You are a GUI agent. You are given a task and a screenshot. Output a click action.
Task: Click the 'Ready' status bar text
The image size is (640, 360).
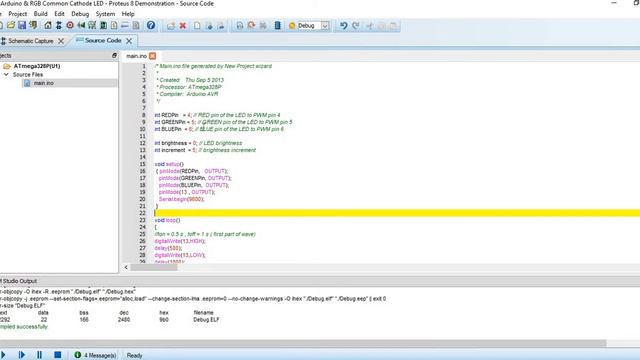point(134,356)
